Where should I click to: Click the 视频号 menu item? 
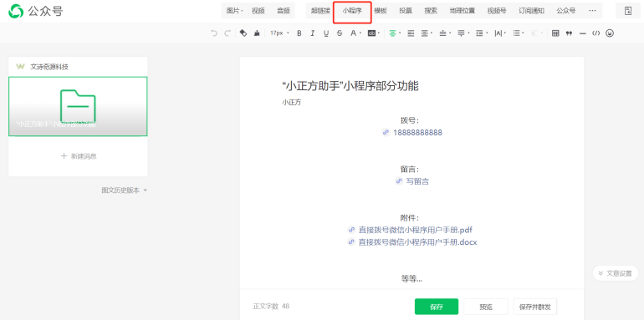(497, 11)
